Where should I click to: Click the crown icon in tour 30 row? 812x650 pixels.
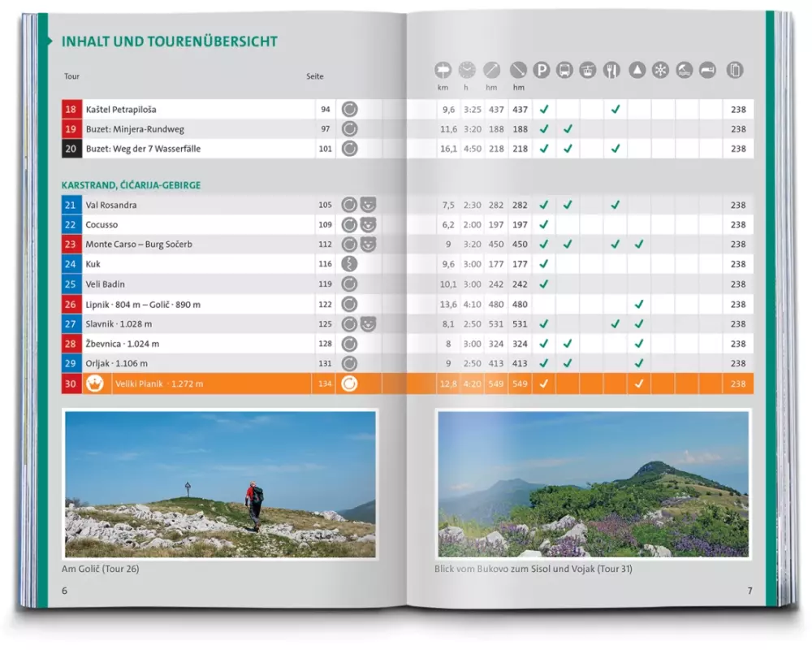click(94, 383)
